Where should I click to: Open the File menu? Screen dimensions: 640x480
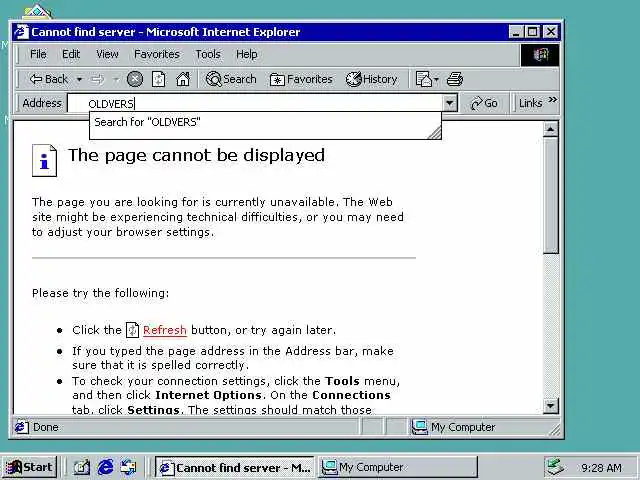click(38, 54)
